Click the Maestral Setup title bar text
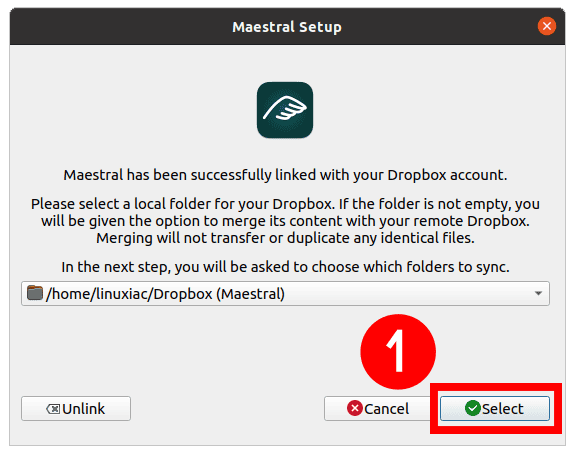The height and width of the screenshot is (455, 575). (x=287, y=27)
